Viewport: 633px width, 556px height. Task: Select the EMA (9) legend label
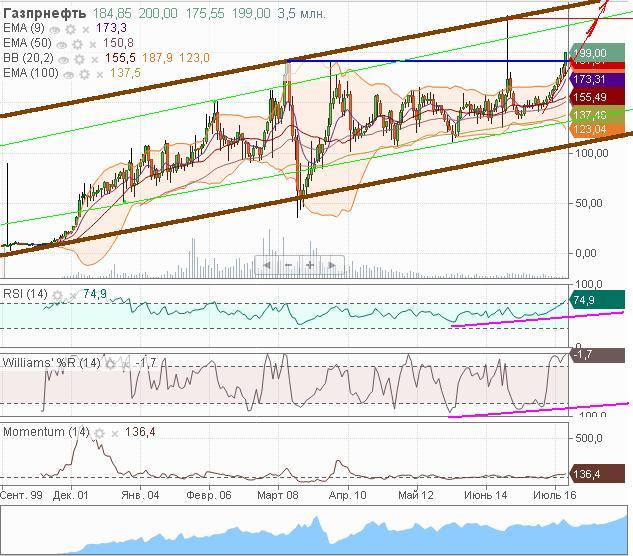[x=24, y=28]
